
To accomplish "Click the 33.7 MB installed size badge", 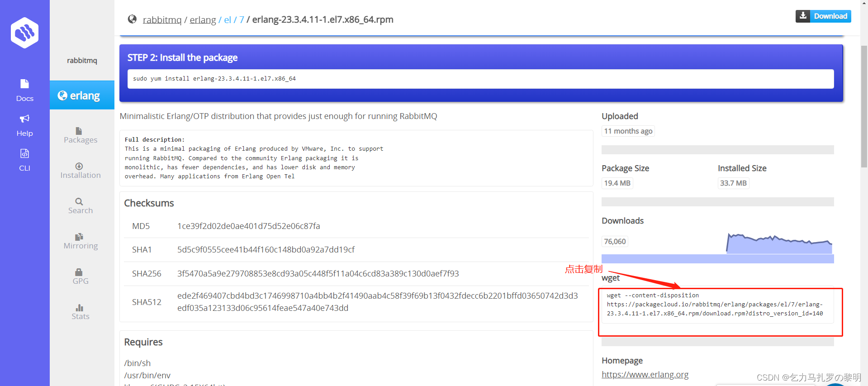I will (x=733, y=183).
